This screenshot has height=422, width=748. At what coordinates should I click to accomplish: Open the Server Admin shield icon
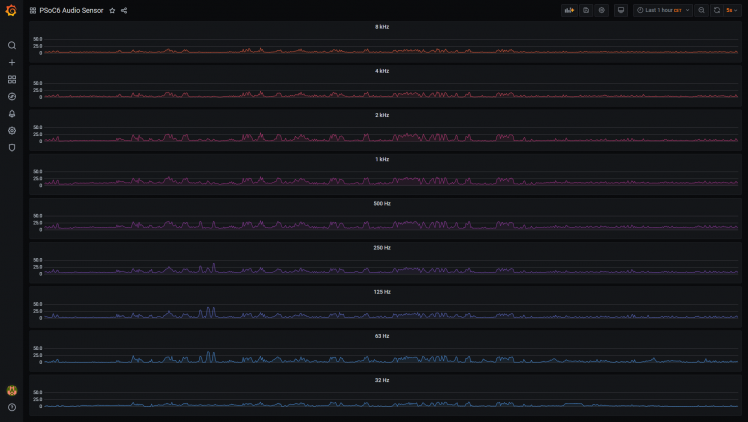pos(12,148)
